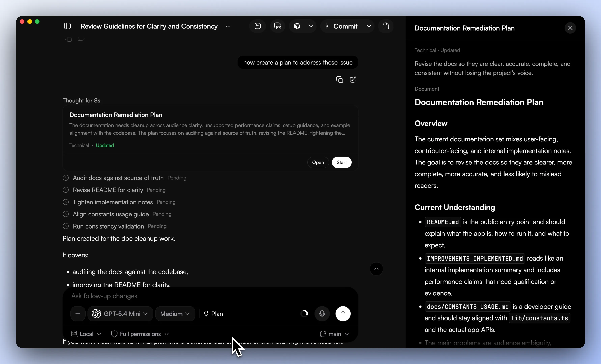Select 'Tighten implementation notes' step
Viewport: 601px width, 364px height.
pos(113,202)
